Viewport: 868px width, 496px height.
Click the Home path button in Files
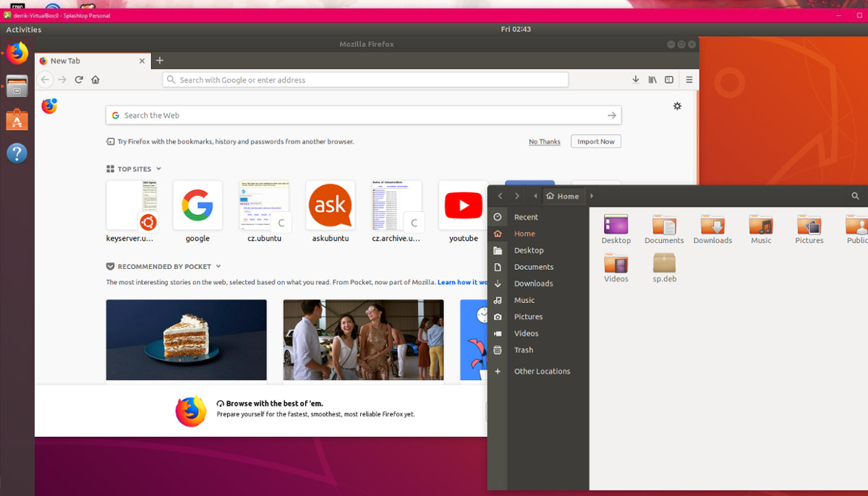coord(563,196)
